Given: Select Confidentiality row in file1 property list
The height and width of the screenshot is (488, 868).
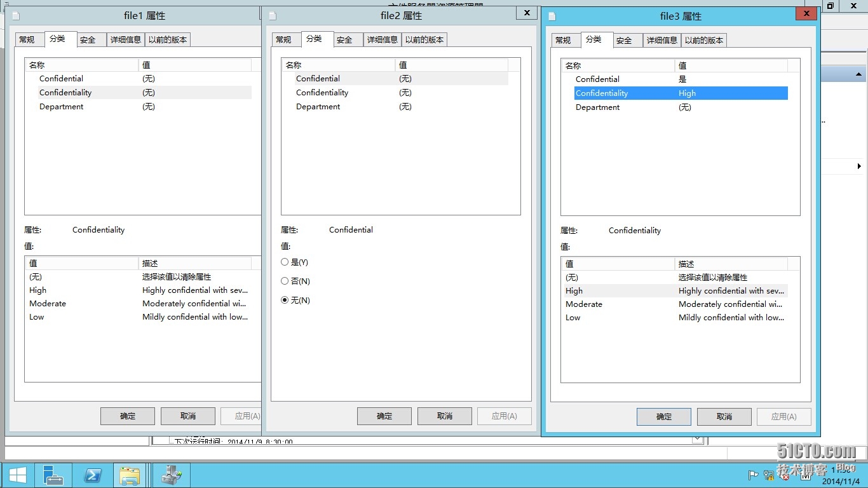Looking at the screenshot, I should [x=139, y=93].
